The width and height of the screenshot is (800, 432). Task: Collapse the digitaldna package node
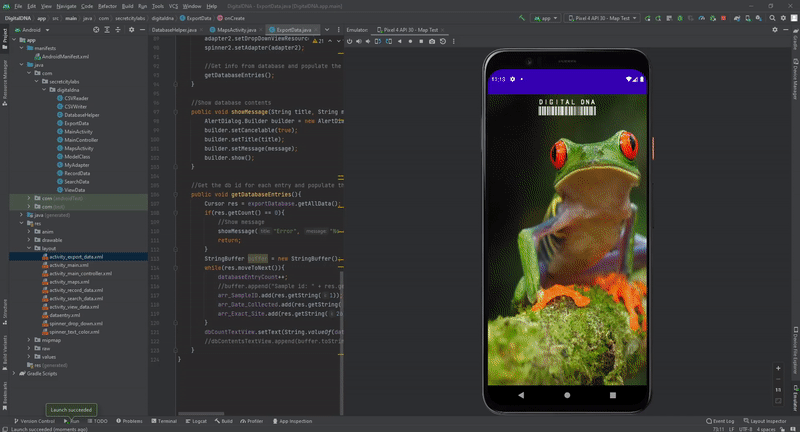tap(44, 90)
